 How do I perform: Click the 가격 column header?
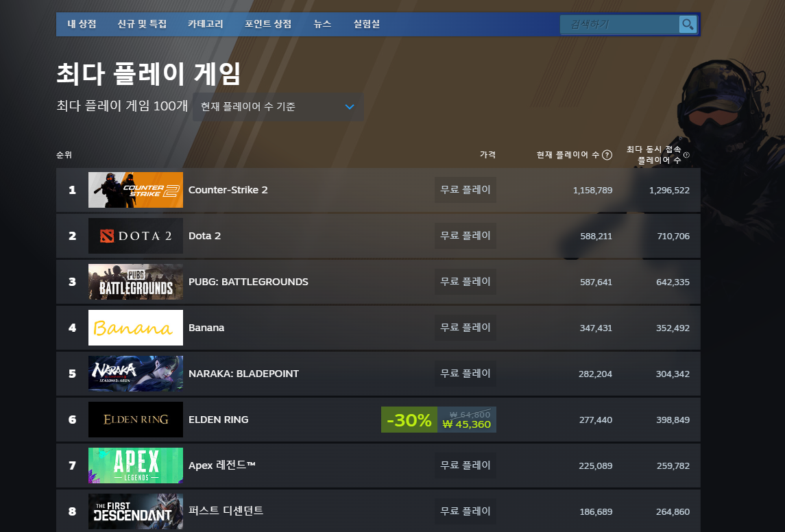[487, 155]
